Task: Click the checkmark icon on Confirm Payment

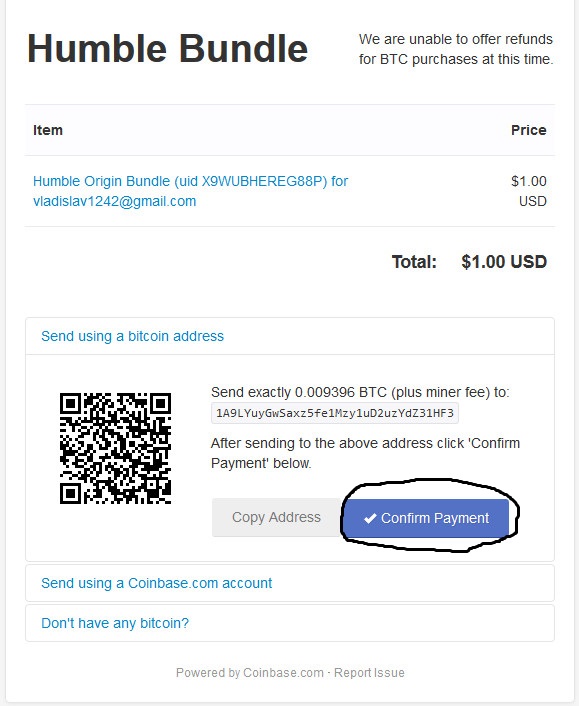Action: coord(370,518)
